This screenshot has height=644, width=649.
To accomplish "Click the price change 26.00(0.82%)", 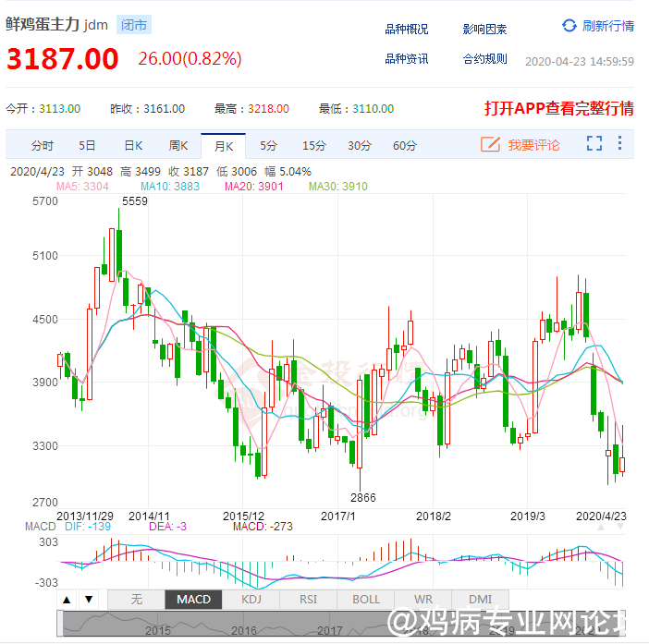I will click(x=190, y=58).
